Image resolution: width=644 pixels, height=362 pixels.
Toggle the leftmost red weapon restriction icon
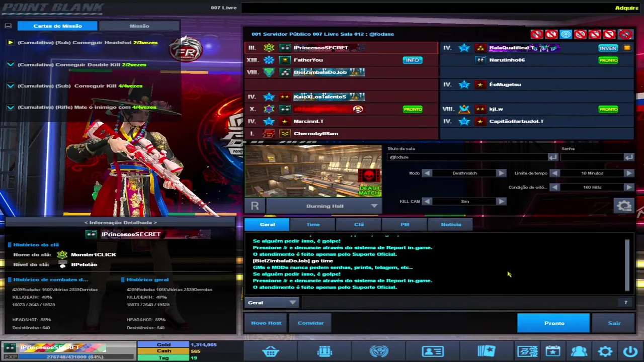536,34
